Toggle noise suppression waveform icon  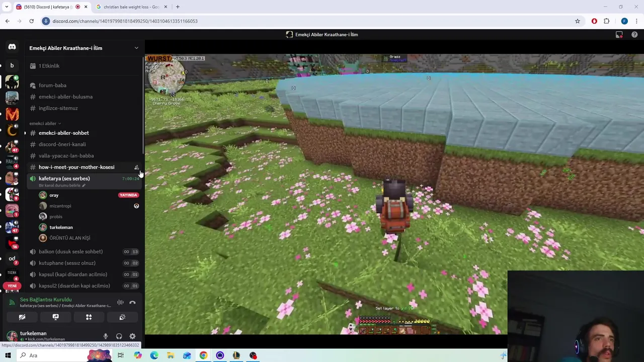pyautogui.click(x=120, y=302)
